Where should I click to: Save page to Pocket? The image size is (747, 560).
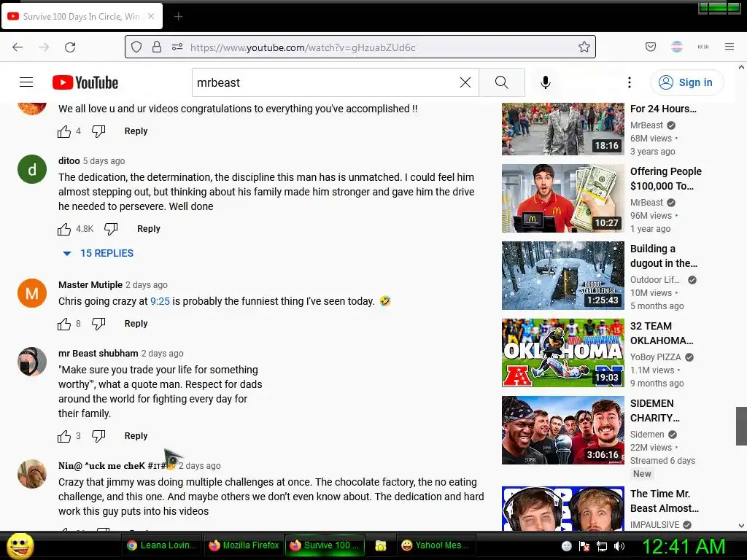pos(651,47)
